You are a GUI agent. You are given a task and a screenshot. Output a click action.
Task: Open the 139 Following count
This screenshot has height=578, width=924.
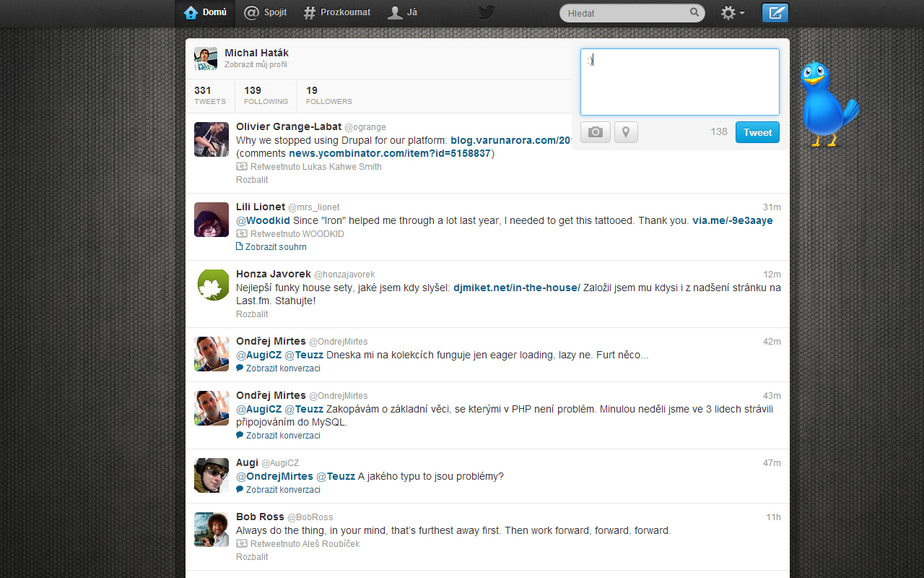point(266,95)
